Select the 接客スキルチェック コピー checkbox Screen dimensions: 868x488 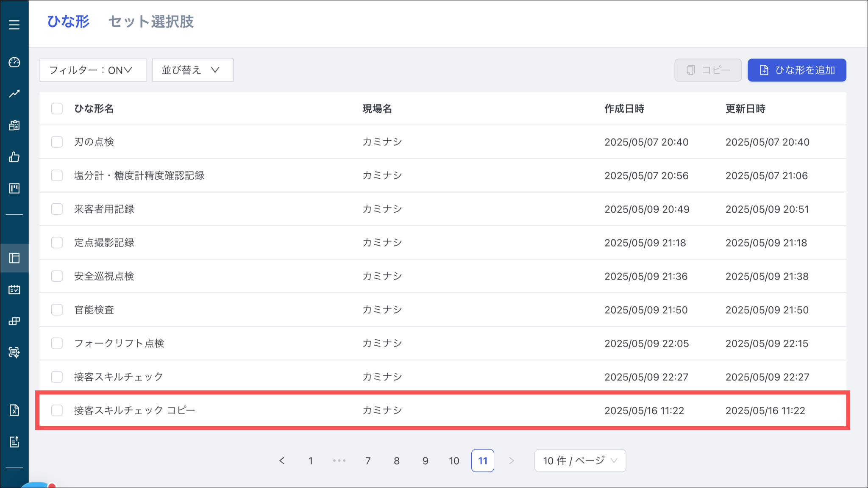(x=57, y=410)
